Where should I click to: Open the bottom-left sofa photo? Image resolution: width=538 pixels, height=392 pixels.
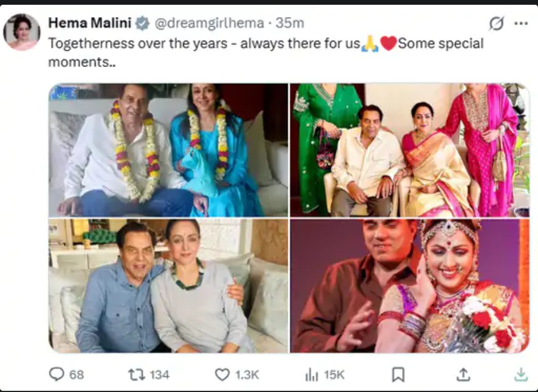(x=168, y=286)
